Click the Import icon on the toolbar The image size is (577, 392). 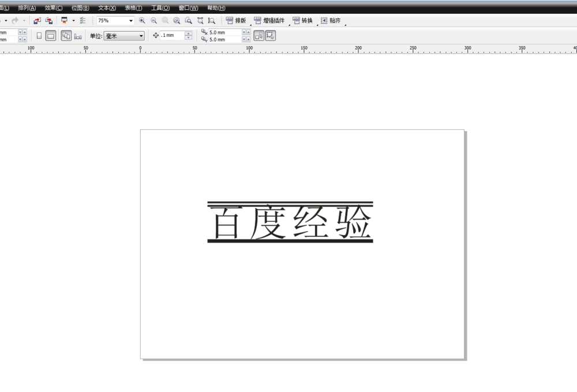(x=36, y=20)
